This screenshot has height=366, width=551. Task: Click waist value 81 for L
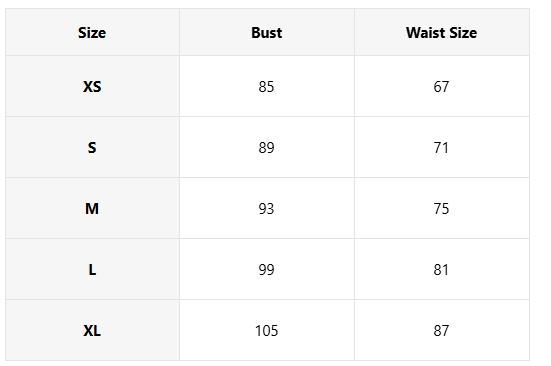click(x=441, y=270)
